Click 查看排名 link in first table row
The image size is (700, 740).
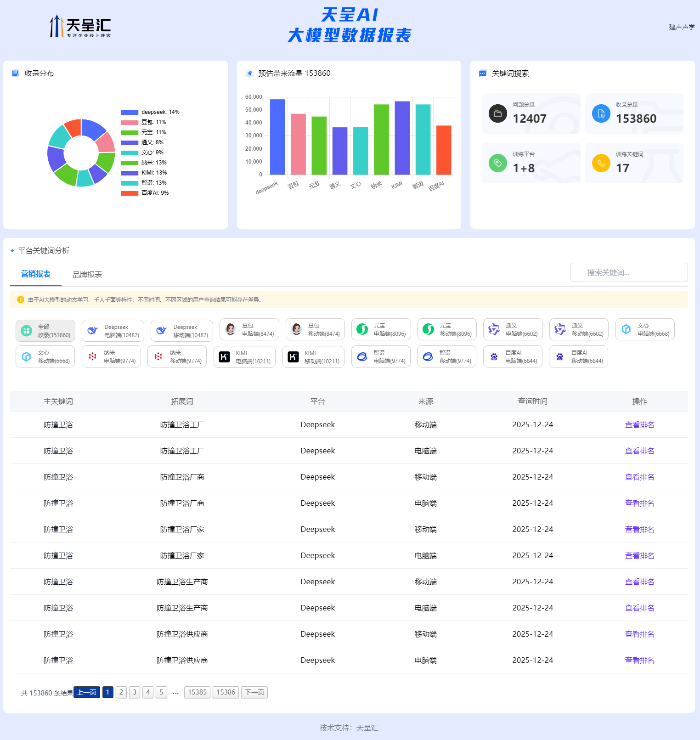pos(639,425)
